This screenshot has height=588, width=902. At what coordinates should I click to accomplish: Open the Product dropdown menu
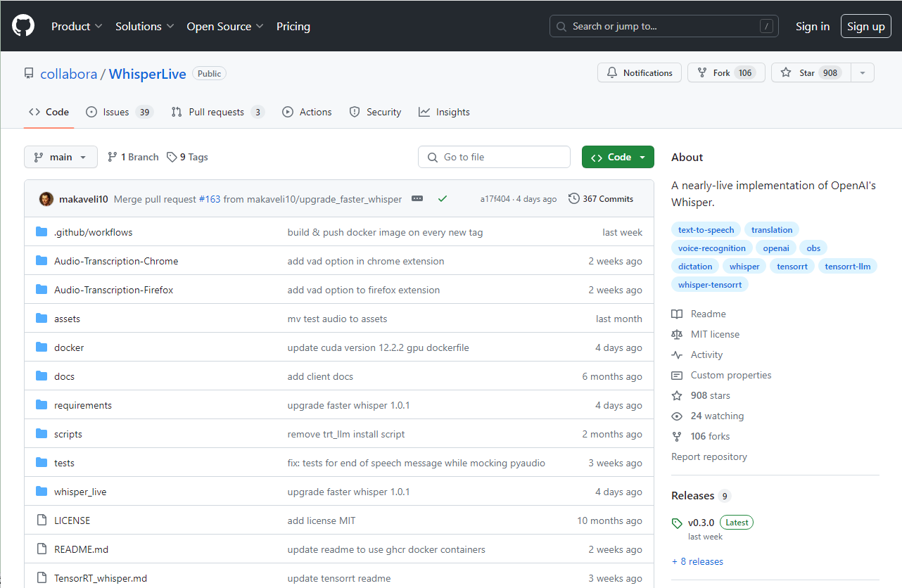pos(77,26)
